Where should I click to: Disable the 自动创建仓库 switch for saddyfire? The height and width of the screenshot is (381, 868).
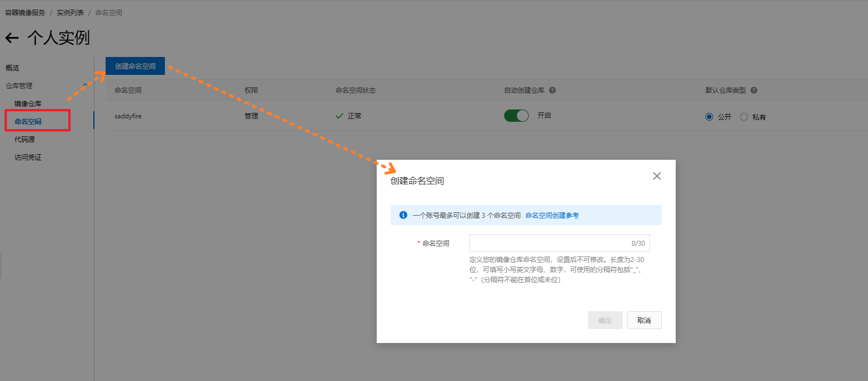[516, 115]
